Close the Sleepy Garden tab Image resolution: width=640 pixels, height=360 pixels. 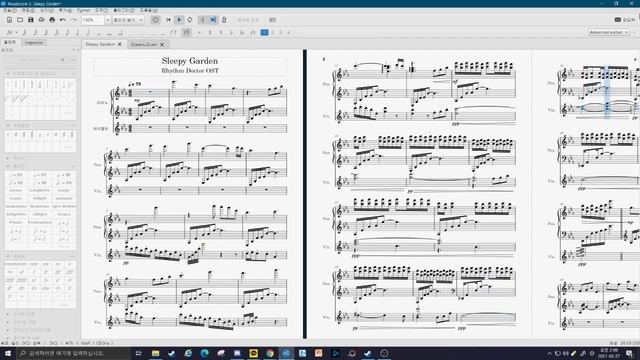[x=120, y=44]
